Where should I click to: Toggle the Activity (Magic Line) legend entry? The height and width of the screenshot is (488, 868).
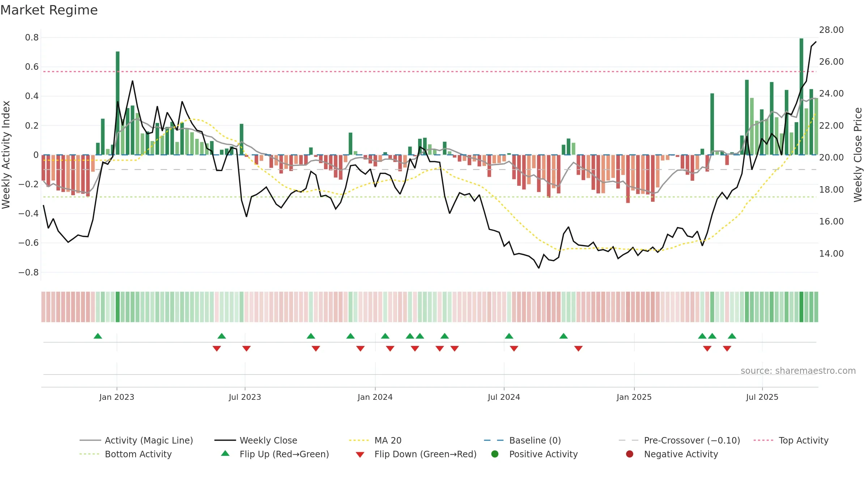136,440
